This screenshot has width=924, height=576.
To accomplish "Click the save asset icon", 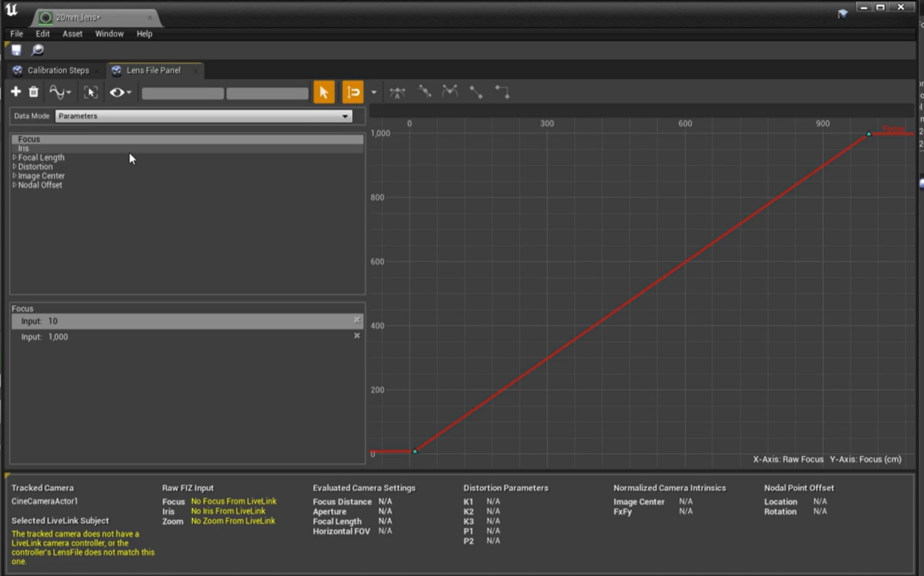I will tap(16, 50).
